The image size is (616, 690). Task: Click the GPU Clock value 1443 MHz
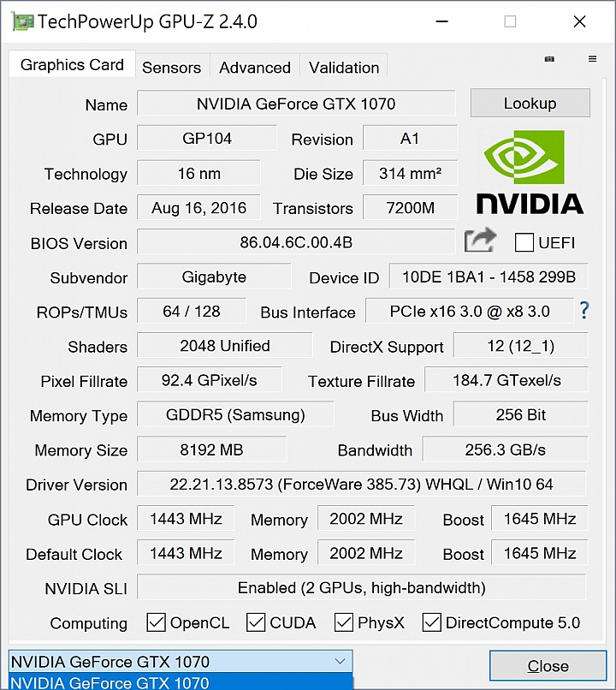point(186,519)
